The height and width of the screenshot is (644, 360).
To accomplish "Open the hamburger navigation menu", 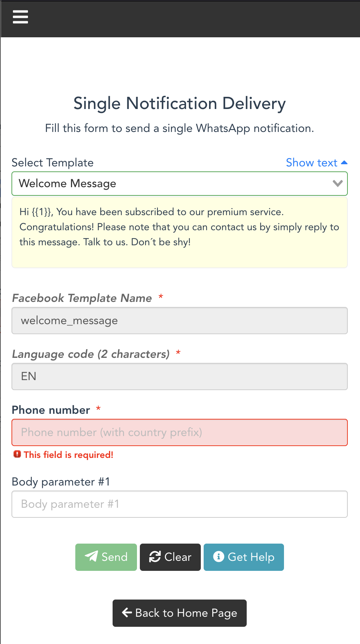I will [x=20, y=17].
